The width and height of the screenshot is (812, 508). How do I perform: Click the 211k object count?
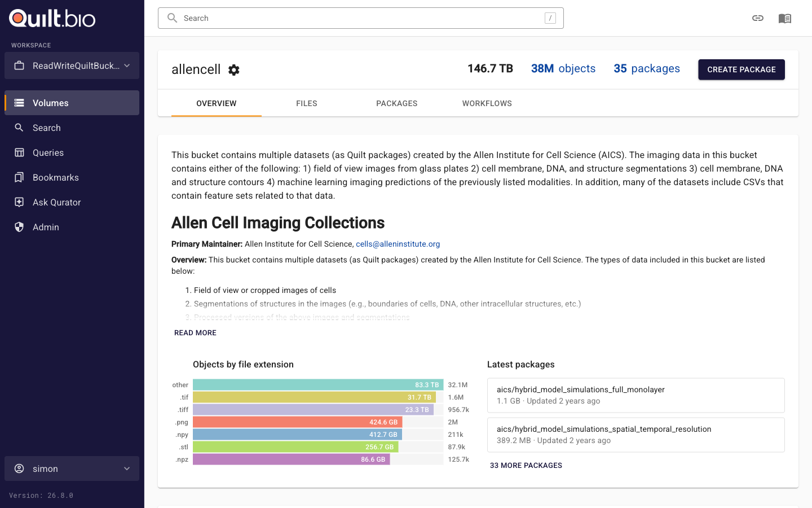(456, 435)
